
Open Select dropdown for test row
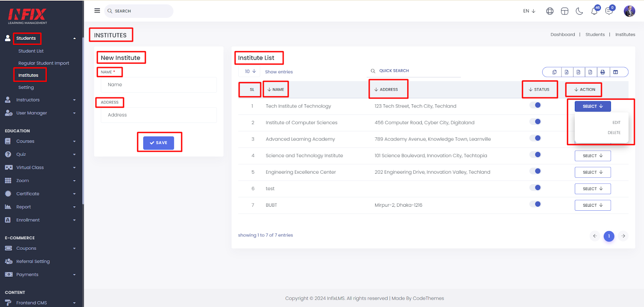pyautogui.click(x=593, y=189)
